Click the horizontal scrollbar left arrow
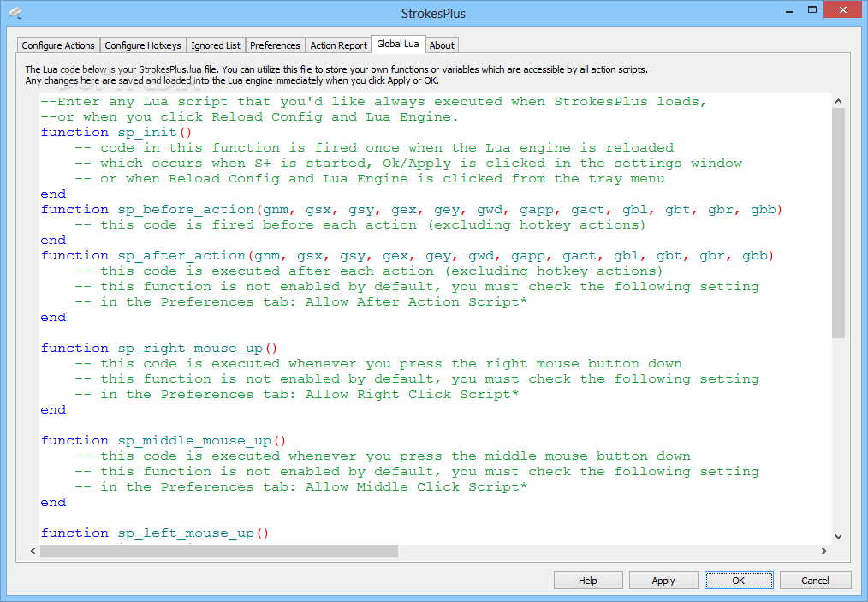The width and height of the screenshot is (868, 602). [x=33, y=551]
